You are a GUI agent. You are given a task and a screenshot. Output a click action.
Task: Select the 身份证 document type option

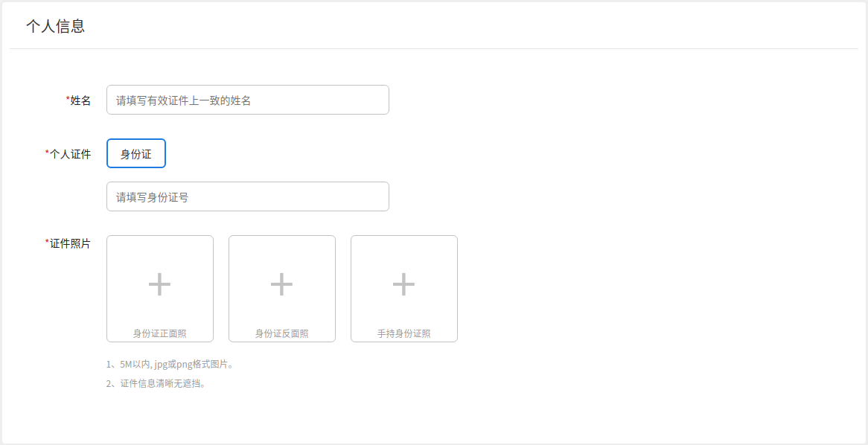[x=136, y=153]
